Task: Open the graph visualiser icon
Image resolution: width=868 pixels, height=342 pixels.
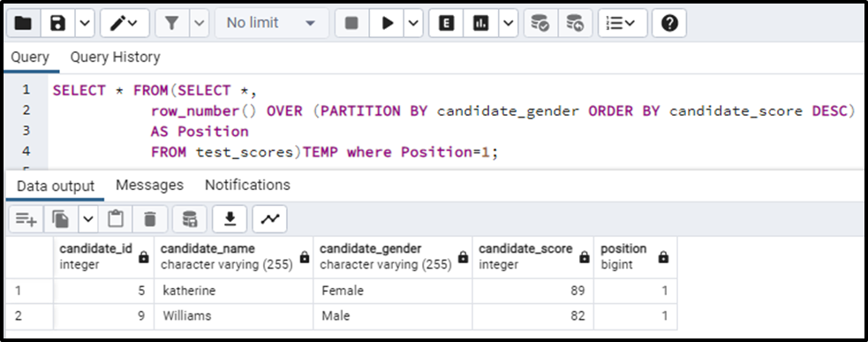Action: [x=270, y=219]
